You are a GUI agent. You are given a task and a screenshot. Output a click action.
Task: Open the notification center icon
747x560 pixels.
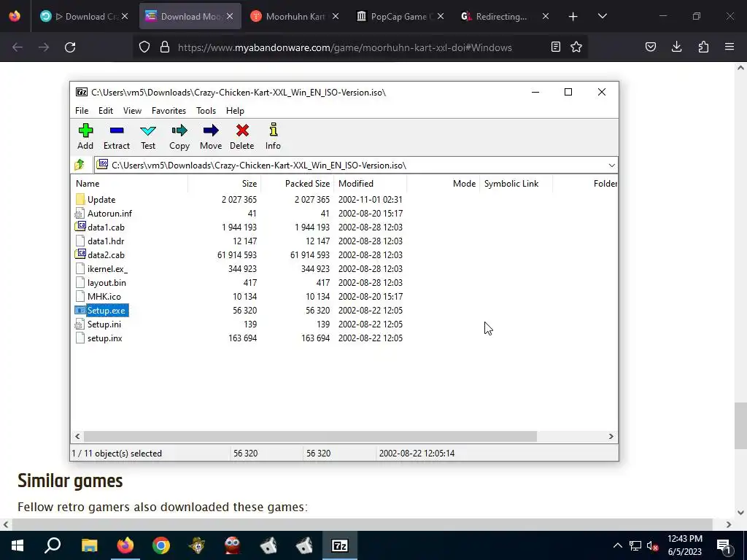[724, 545]
